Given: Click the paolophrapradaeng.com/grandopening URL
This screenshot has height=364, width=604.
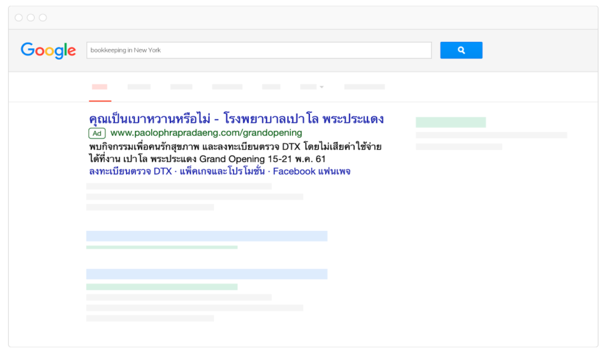Looking at the screenshot, I should click(206, 133).
